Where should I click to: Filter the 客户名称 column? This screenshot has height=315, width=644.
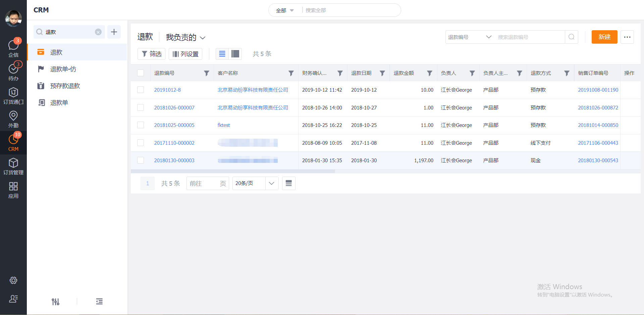pyautogui.click(x=291, y=73)
